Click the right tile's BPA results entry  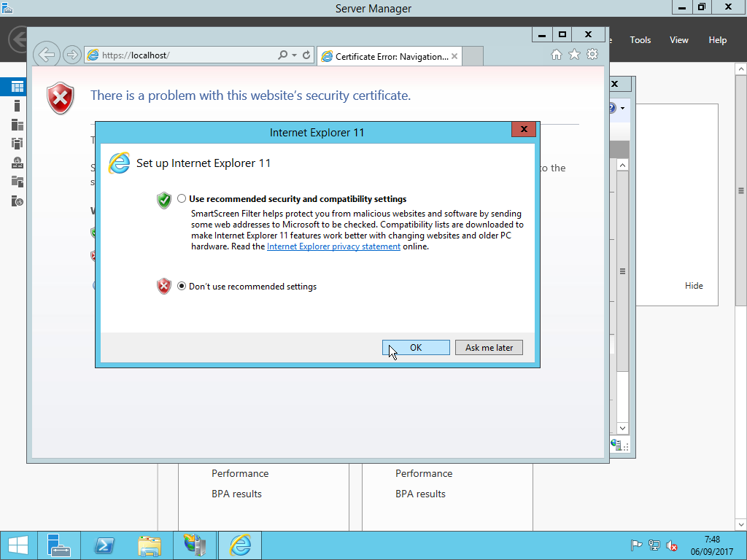tap(421, 494)
